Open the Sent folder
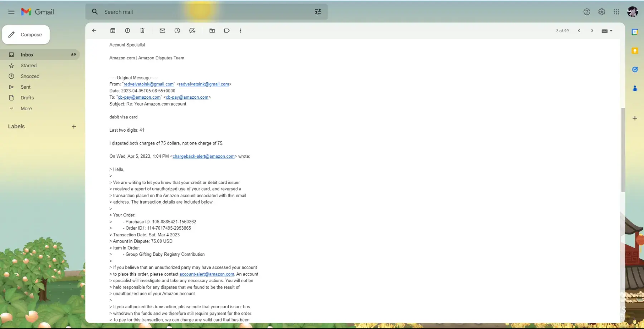The width and height of the screenshot is (644, 329). 25,87
